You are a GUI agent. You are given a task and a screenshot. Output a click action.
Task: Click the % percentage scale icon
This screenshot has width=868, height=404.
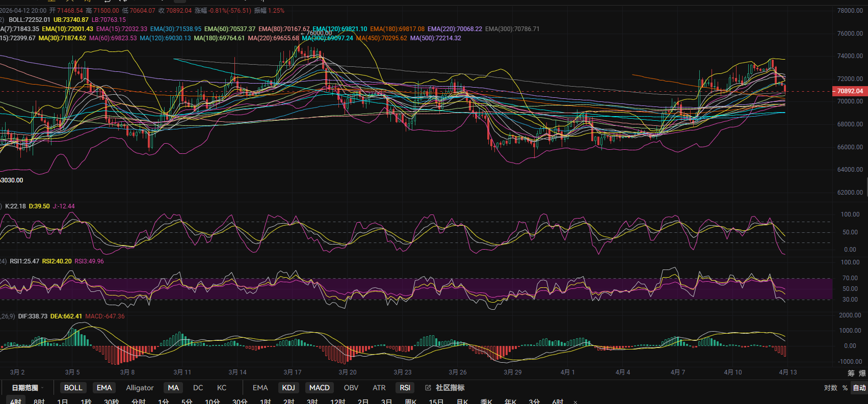point(845,388)
